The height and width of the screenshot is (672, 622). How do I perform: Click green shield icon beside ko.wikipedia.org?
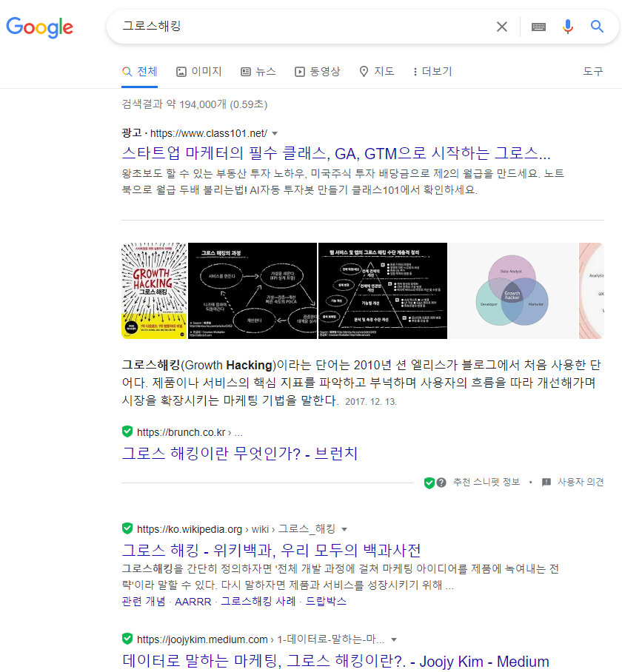click(x=127, y=528)
